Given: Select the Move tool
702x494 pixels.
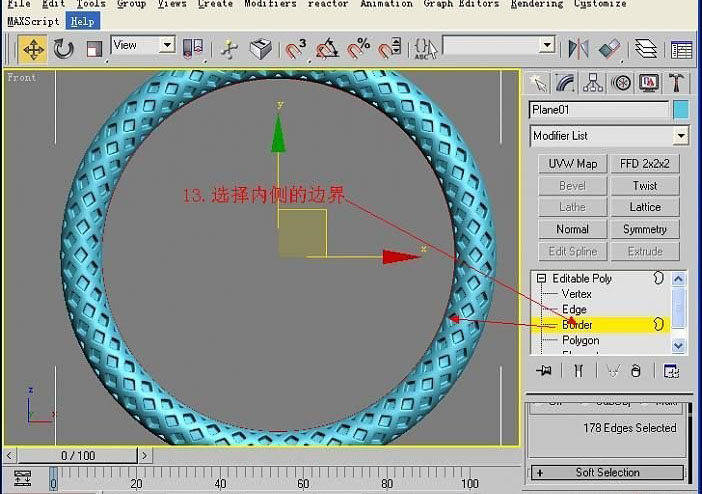Looking at the screenshot, I should [33, 49].
